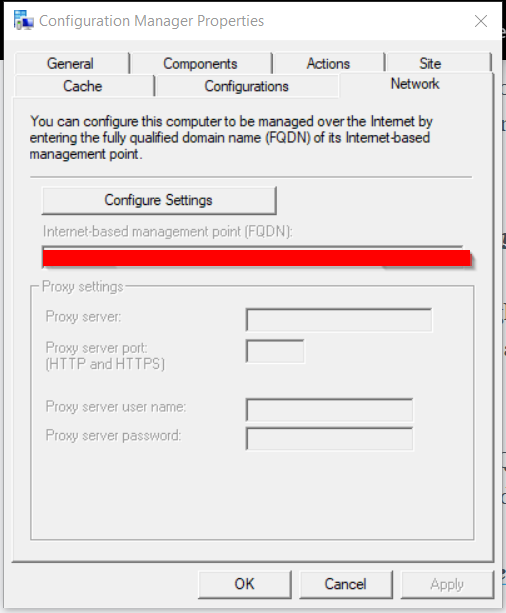Cancel the properties dialog
The width and height of the screenshot is (506, 613).
[346, 584]
